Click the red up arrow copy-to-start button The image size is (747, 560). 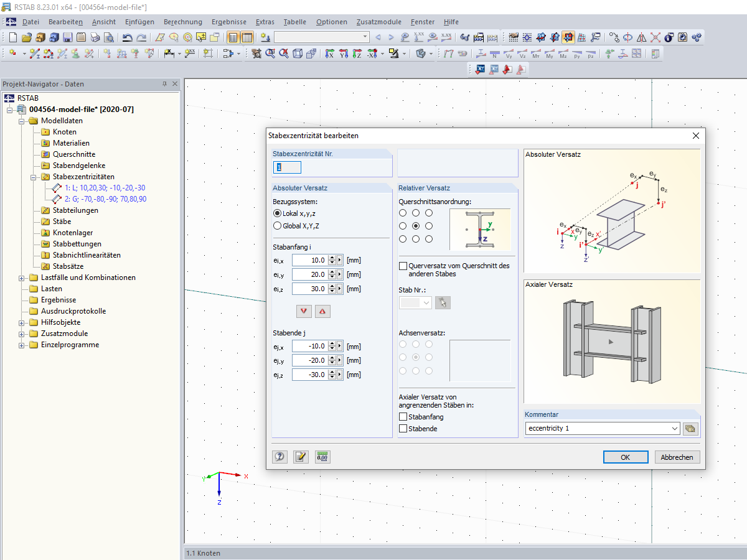coord(322,310)
